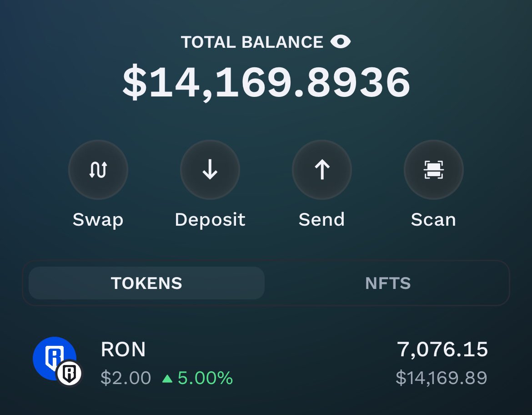The image size is (532, 415).
Task: Switch to the NFTS tab
Action: pos(388,283)
